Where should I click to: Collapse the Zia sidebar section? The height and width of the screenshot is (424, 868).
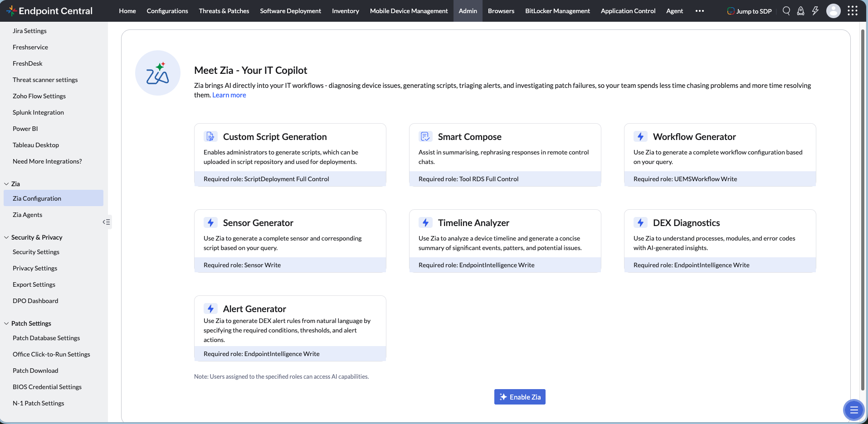6,184
